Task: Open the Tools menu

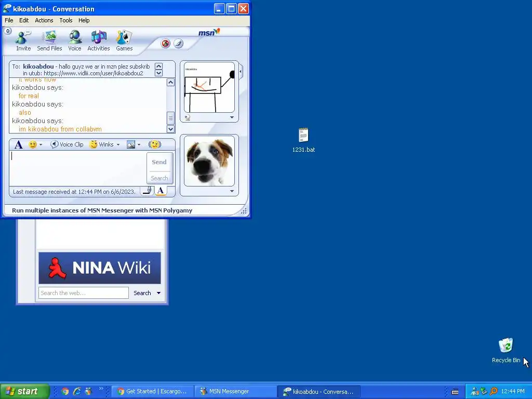Action: (x=66, y=20)
